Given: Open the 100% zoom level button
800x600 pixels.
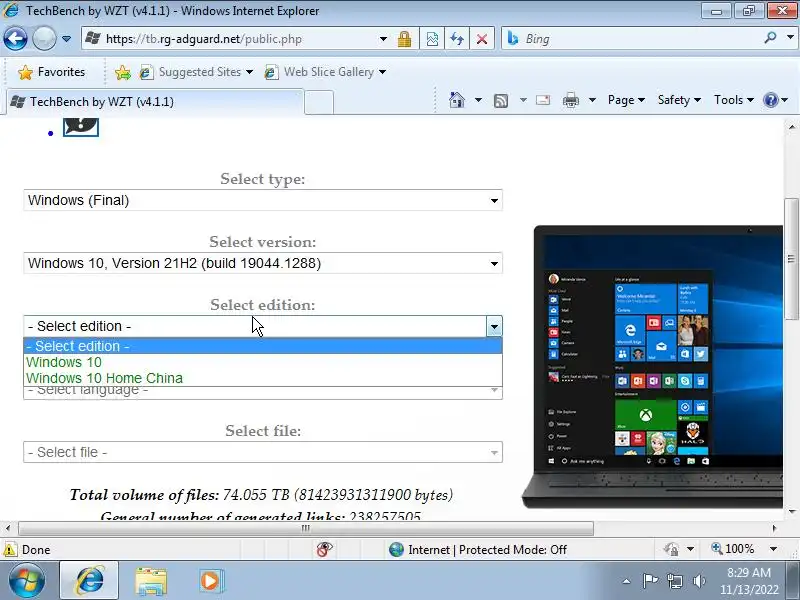Looking at the screenshot, I should (733, 549).
